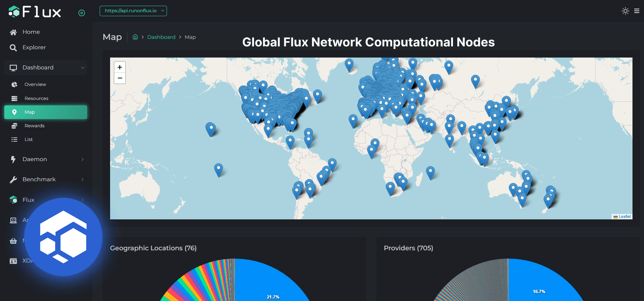Viewport: 644px width, 301px height.
Task: Click the List bullets icon
Action: [14, 140]
